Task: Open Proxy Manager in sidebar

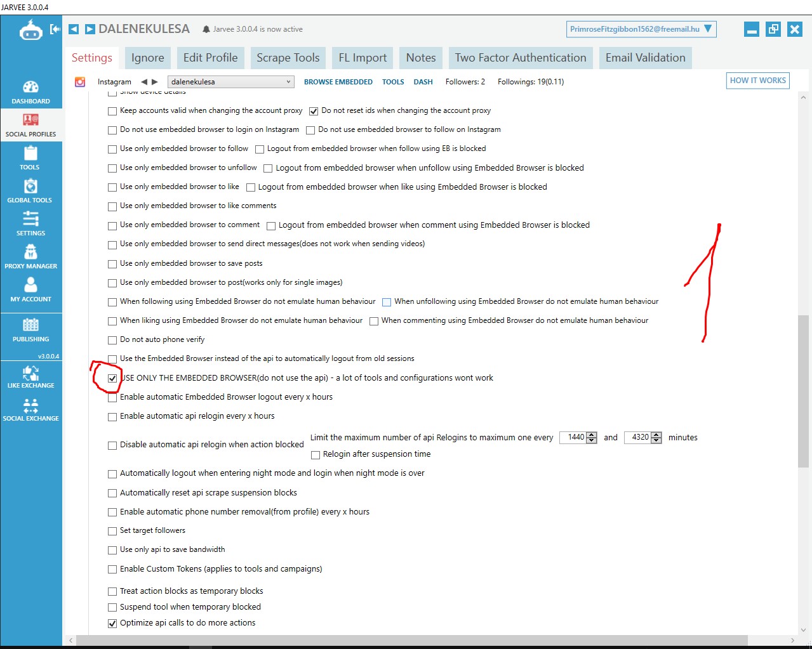Action: [30, 257]
